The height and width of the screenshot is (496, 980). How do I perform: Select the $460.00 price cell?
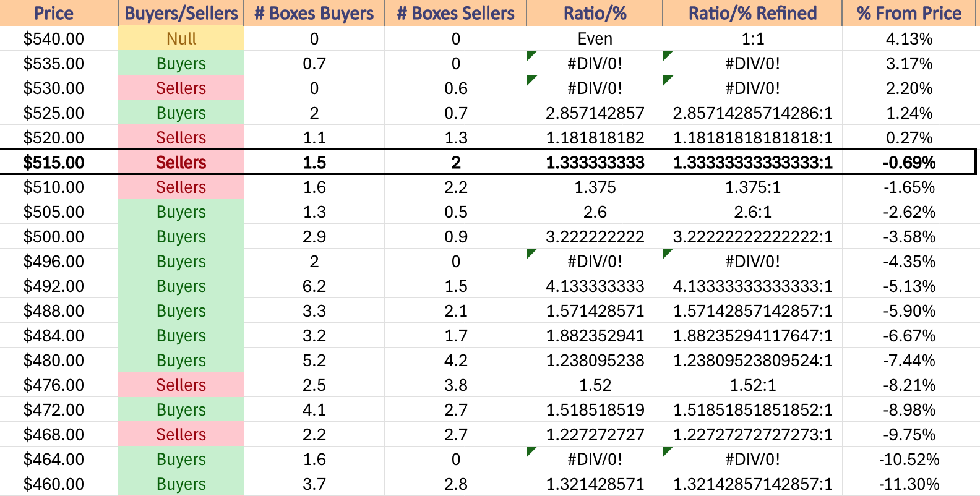[54, 484]
